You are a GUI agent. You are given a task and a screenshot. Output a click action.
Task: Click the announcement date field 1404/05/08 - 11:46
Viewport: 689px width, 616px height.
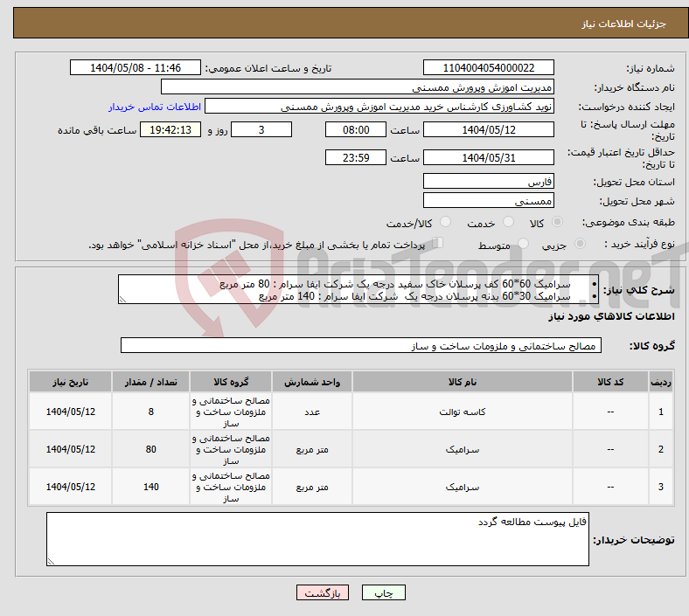(136, 67)
